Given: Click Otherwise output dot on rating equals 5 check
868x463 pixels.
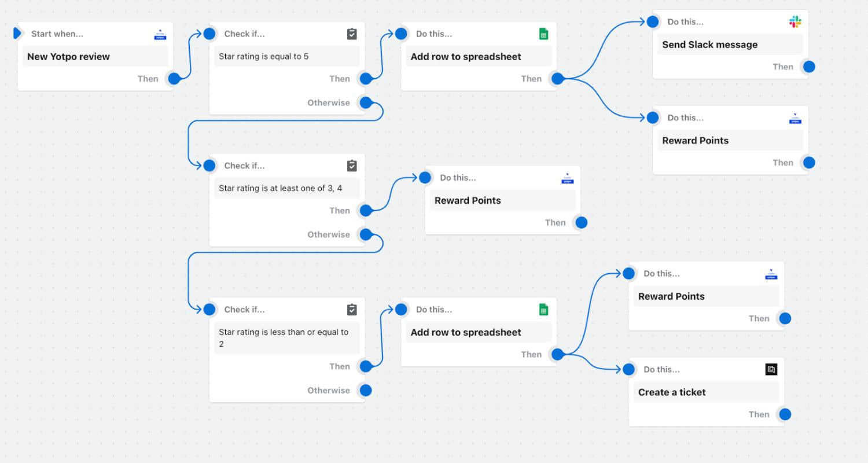Looking at the screenshot, I should 366,103.
